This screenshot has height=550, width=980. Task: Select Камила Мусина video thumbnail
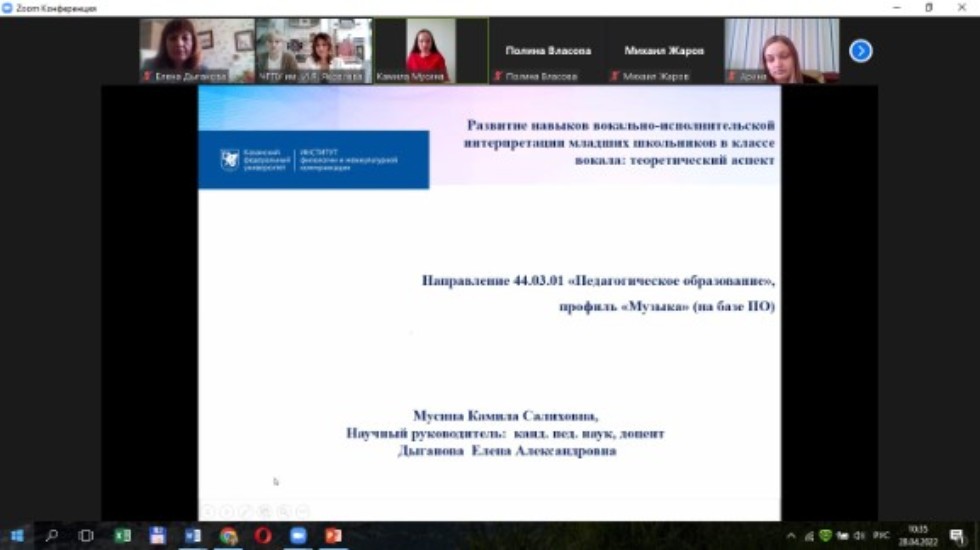(x=431, y=51)
